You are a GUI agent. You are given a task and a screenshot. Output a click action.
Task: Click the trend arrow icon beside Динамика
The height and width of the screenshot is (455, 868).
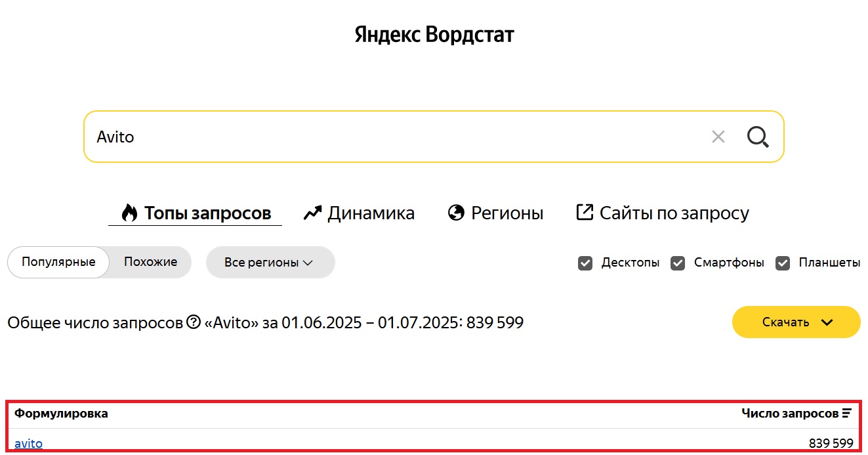(312, 213)
